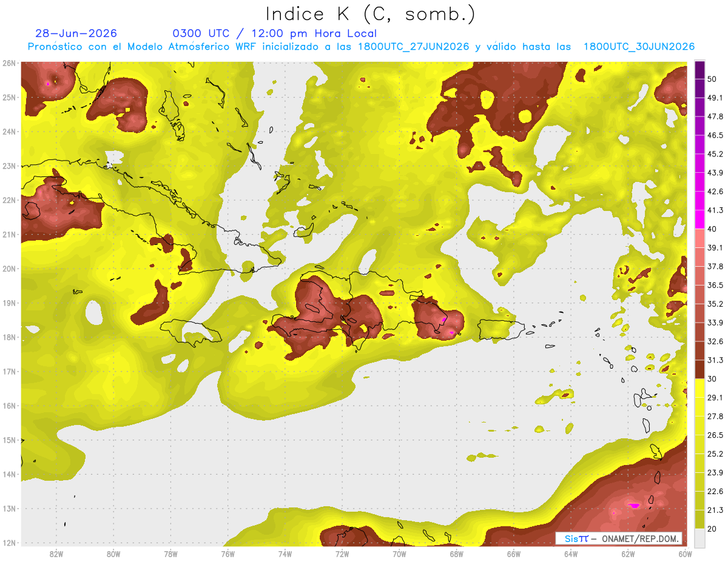Click the valid-until time "1800UTC_30JUN2026"
The width and height of the screenshot is (728, 562).
click(x=639, y=47)
